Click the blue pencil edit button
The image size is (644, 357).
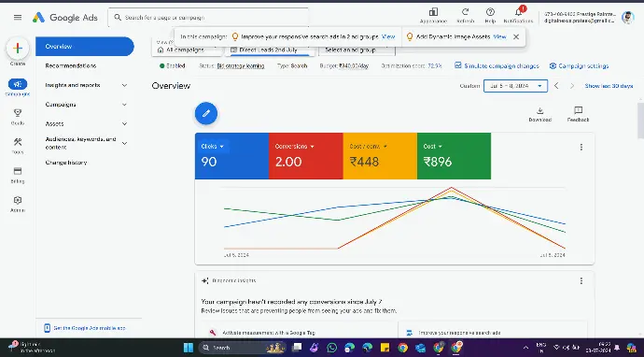(206, 113)
